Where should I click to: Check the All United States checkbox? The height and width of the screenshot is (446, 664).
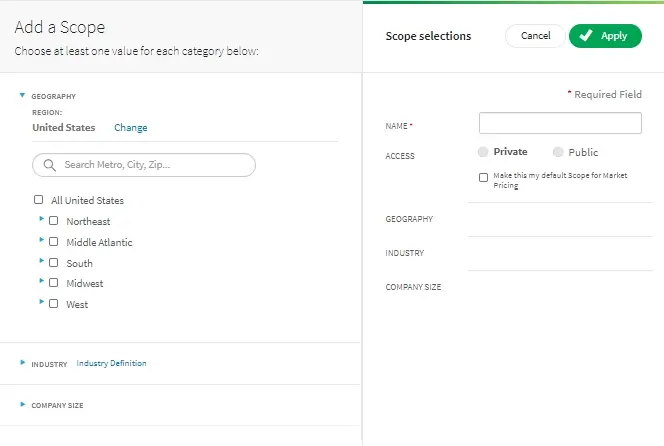[38, 200]
